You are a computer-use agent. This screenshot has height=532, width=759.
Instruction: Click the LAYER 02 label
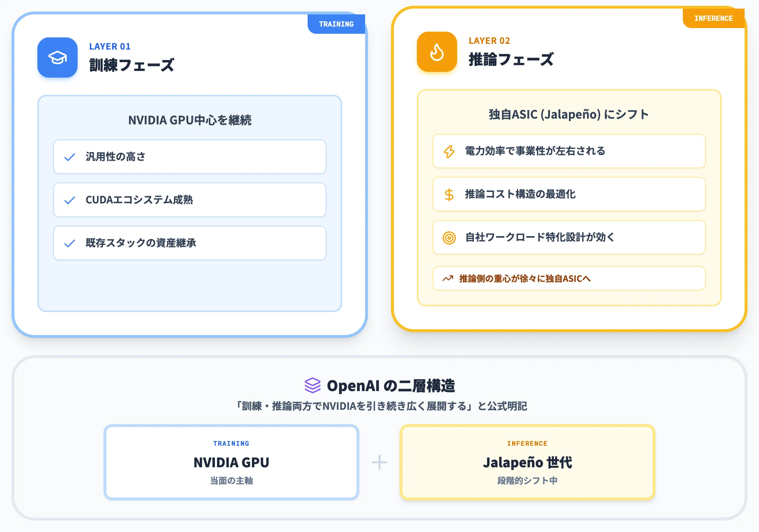(489, 41)
